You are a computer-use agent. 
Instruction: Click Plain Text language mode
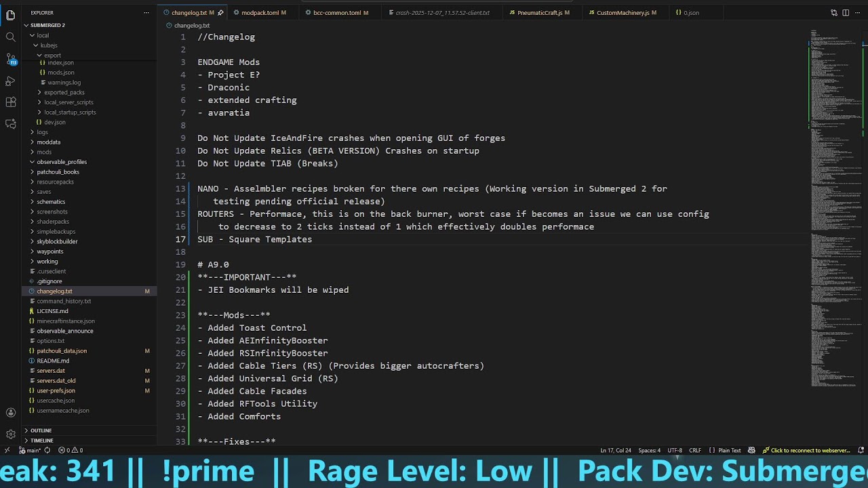pyautogui.click(x=730, y=450)
